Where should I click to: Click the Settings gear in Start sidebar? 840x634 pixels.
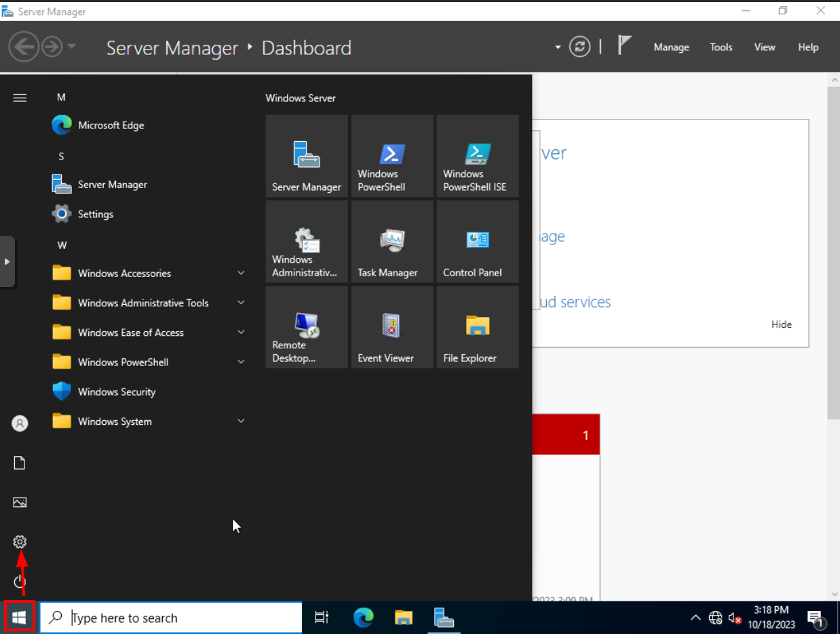[x=20, y=542]
